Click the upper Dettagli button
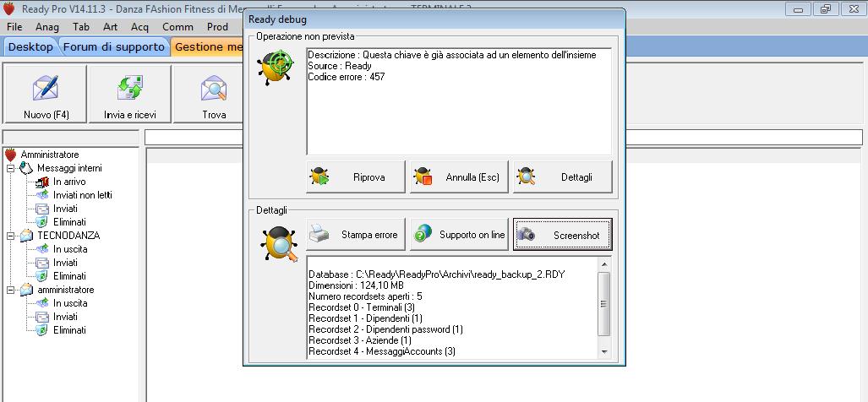The width and height of the screenshot is (868, 402). tap(562, 177)
